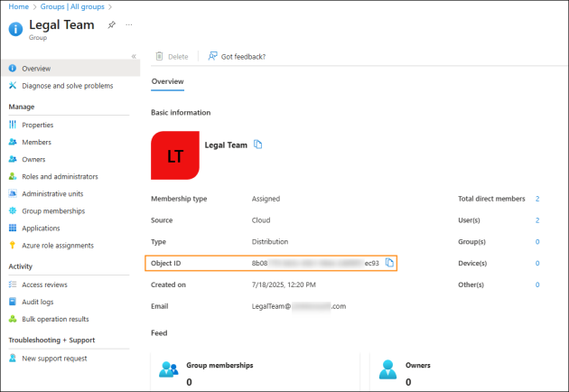Open Bulk operation results
Screen dimensions: 569x392
[x=55, y=319]
